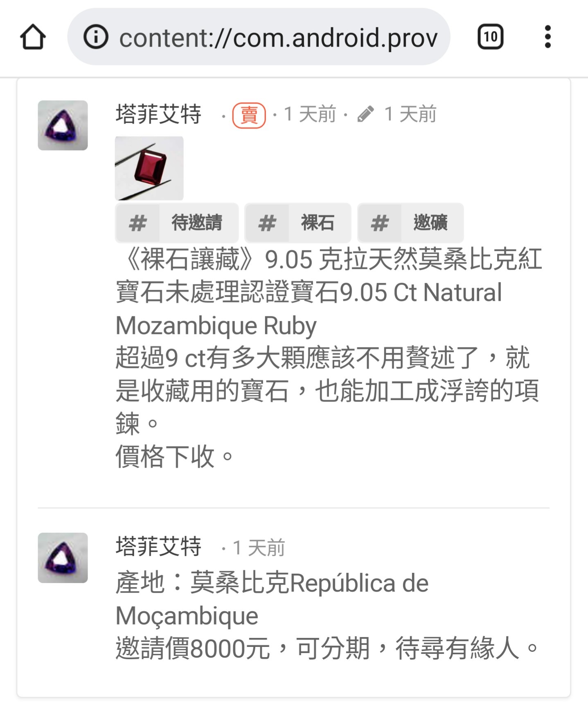Open site info icon in address bar
Screen dimensions: 588x712
96,37
